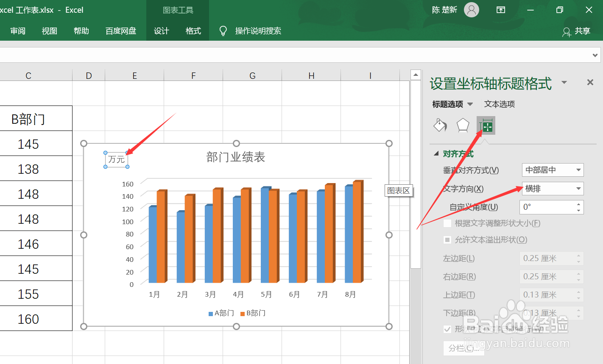Viewport: 603px width, 364px height.
Task: Open the 帮助 ribbon tab
Action: (81, 31)
